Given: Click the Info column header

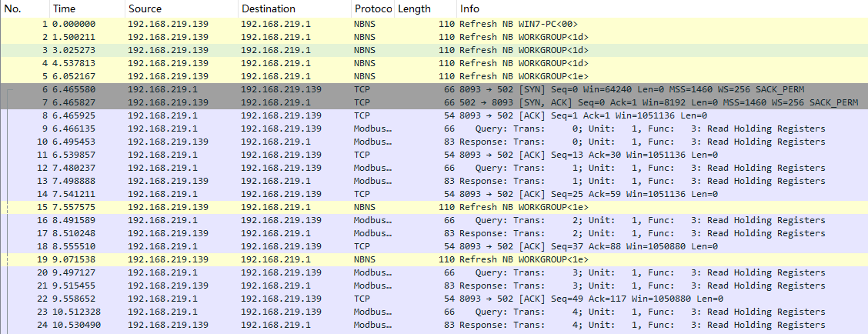Looking at the screenshot, I should pos(662,9).
